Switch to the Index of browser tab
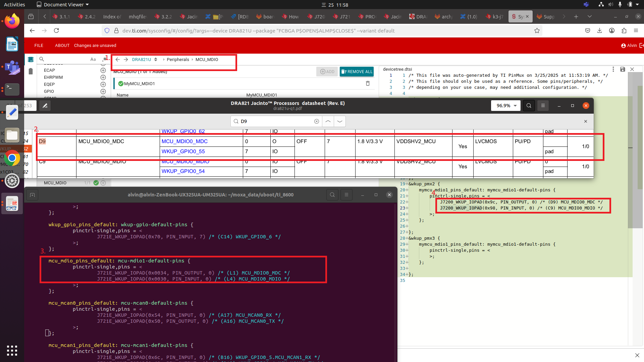 [112, 16]
